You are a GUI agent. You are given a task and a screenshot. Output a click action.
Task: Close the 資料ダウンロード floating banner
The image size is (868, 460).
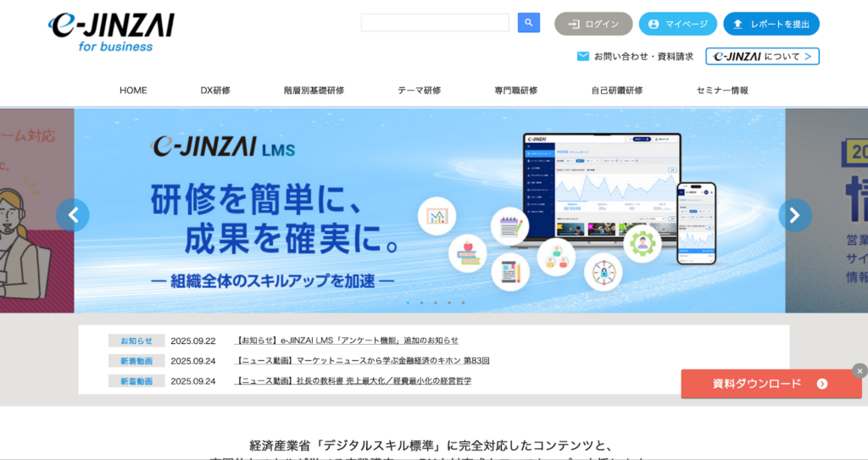click(860, 370)
